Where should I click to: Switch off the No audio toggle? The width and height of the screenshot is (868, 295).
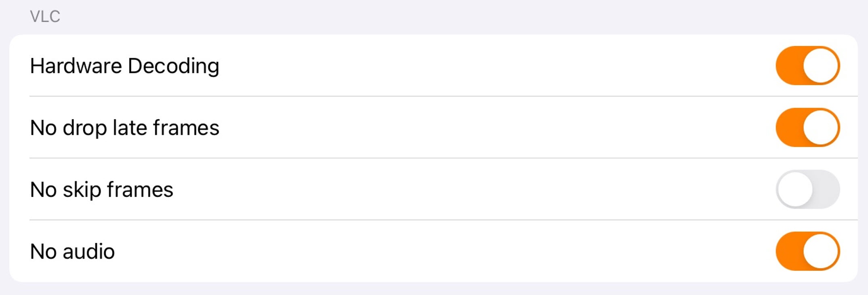pyautogui.click(x=807, y=251)
